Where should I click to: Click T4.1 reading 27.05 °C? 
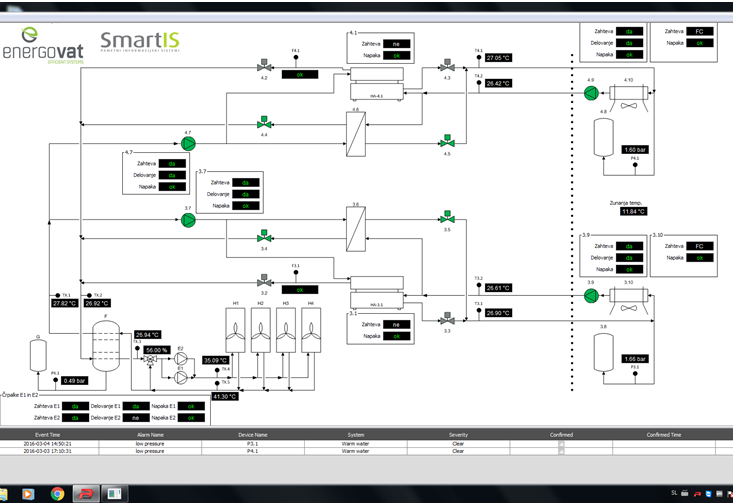(498, 58)
